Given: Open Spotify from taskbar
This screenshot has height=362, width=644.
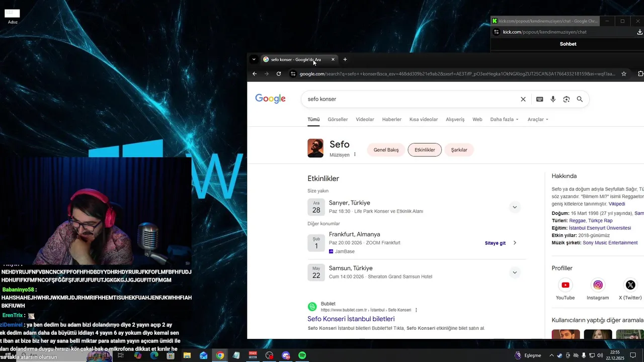Looking at the screenshot, I should [x=302, y=355].
